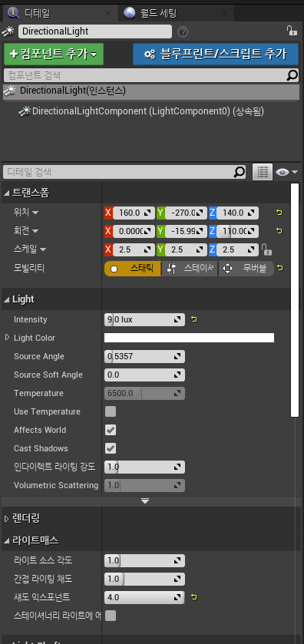Reset 모빌리티 to default yellow arrow
The image size is (304, 644).
pos(280,268)
